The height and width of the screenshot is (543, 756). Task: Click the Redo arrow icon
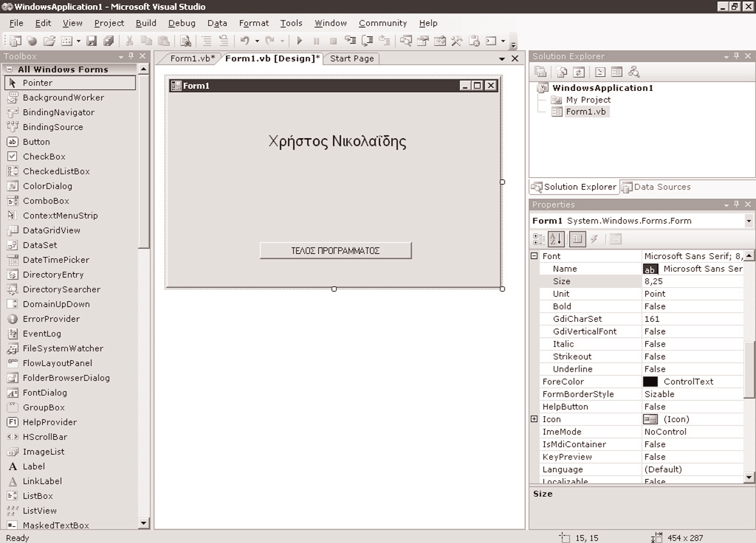coord(269,41)
